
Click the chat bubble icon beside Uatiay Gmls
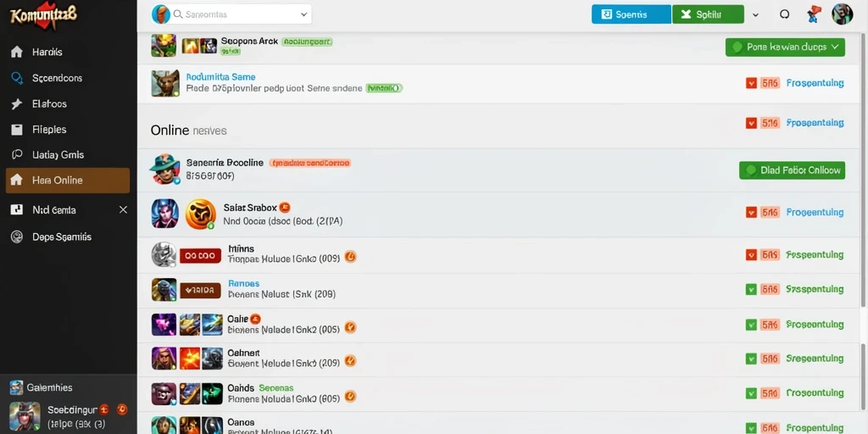[x=17, y=154]
